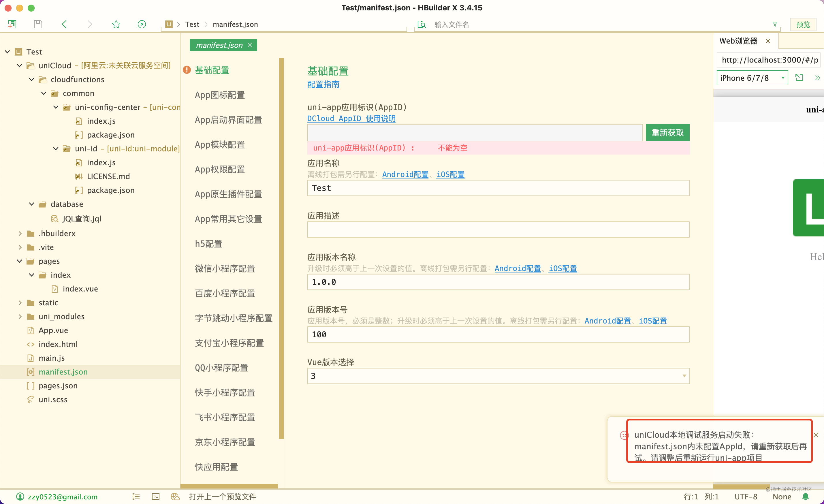Click the save file toolbar icon
Viewport: 824px width, 504px height.
(38, 24)
